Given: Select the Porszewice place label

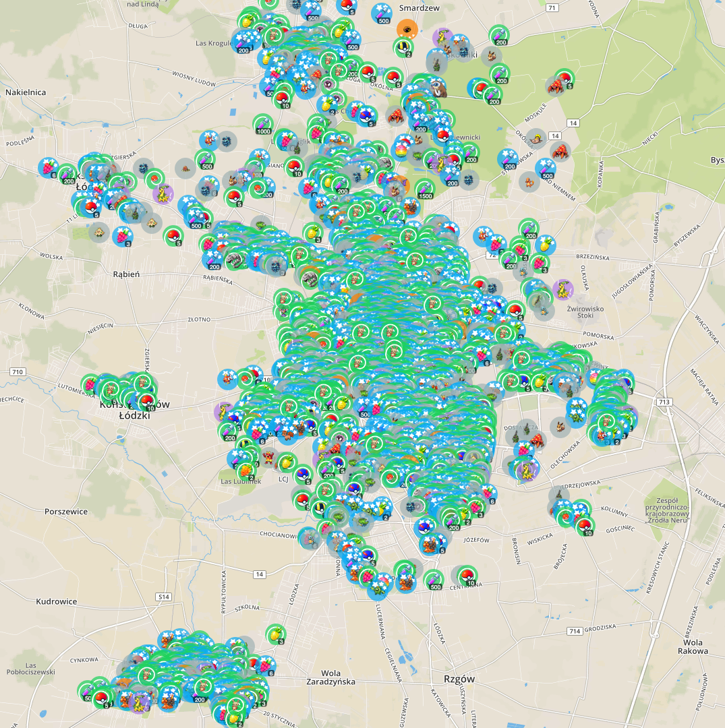Looking at the screenshot, I should point(66,512).
